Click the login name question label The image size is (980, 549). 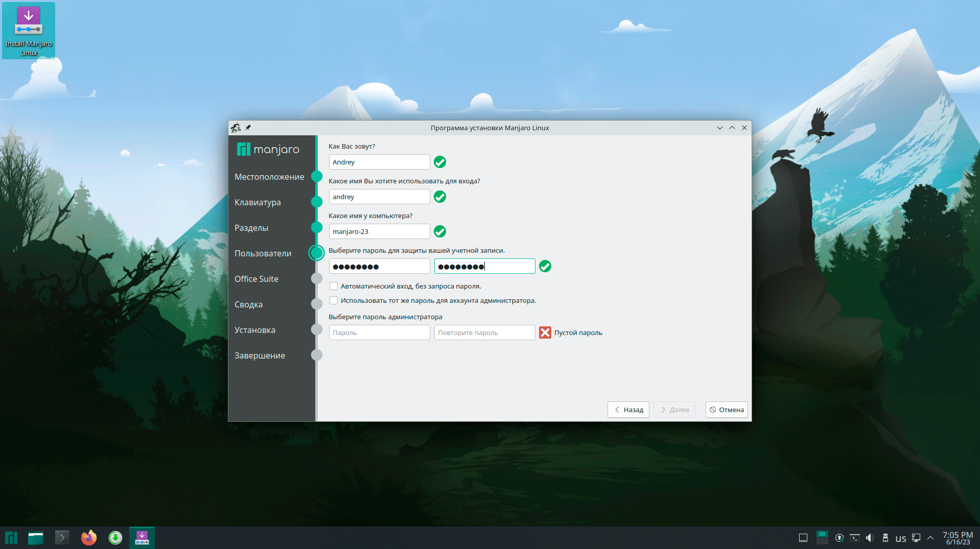[404, 181]
